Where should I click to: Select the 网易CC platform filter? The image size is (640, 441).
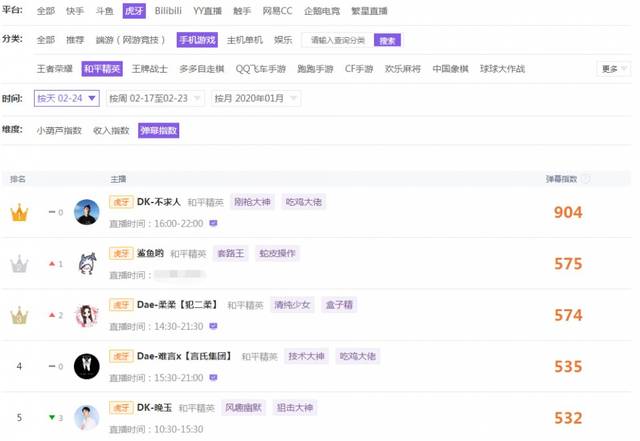(278, 11)
